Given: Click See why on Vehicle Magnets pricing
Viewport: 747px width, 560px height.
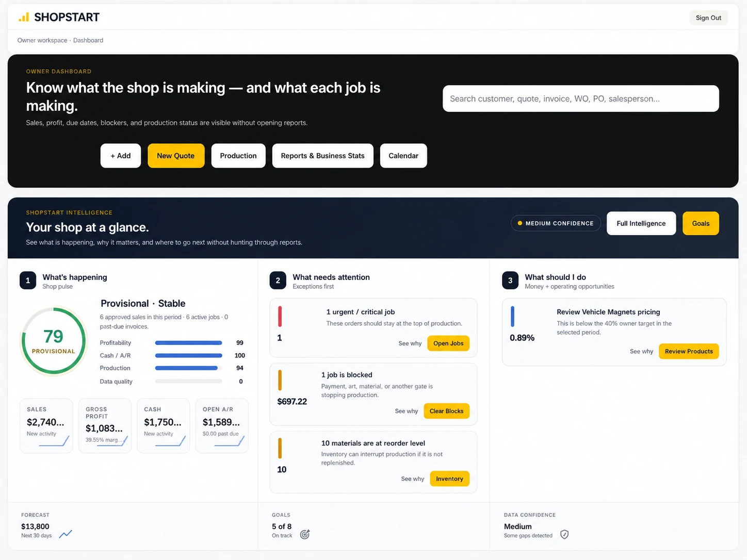Looking at the screenshot, I should point(641,352).
